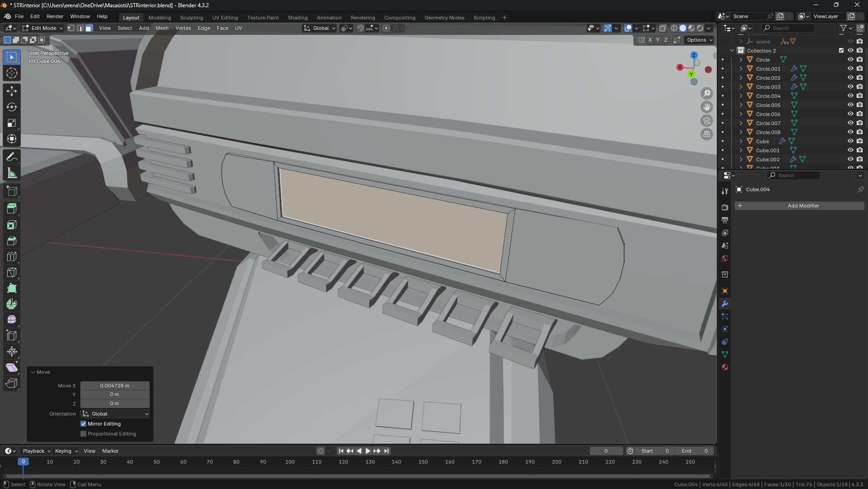Toggle the camera view icon
Image resolution: width=868 pixels, height=489 pixels.
pyautogui.click(x=707, y=121)
